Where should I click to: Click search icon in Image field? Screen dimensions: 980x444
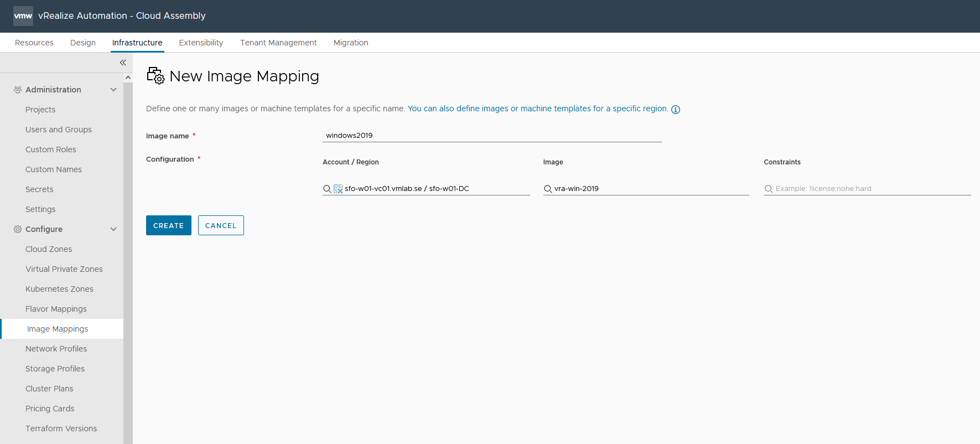(x=548, y=189)
